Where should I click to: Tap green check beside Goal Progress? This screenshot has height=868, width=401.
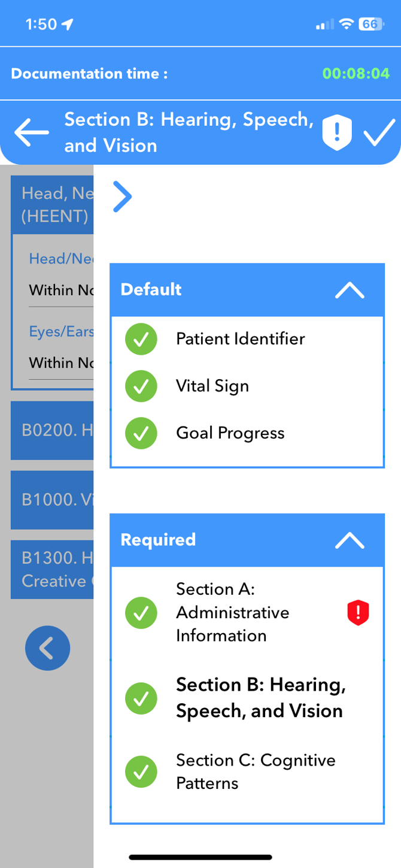tap(141, 433)
